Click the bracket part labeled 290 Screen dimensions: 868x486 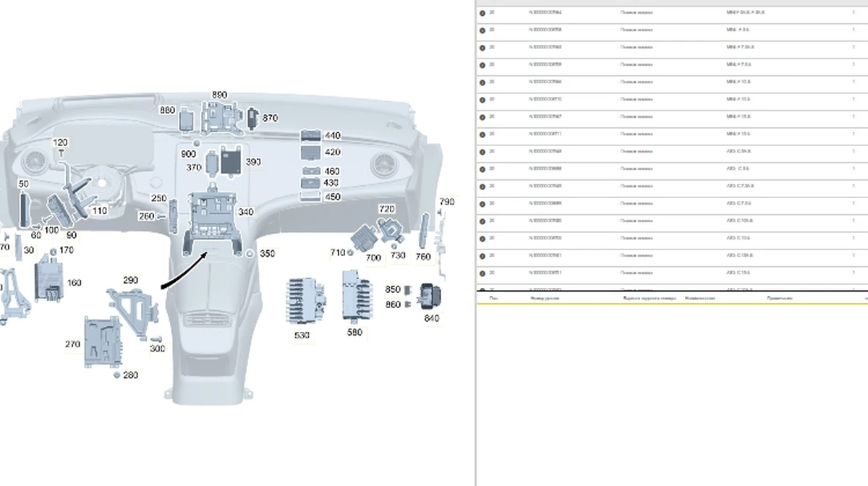(x=134, y=305)
